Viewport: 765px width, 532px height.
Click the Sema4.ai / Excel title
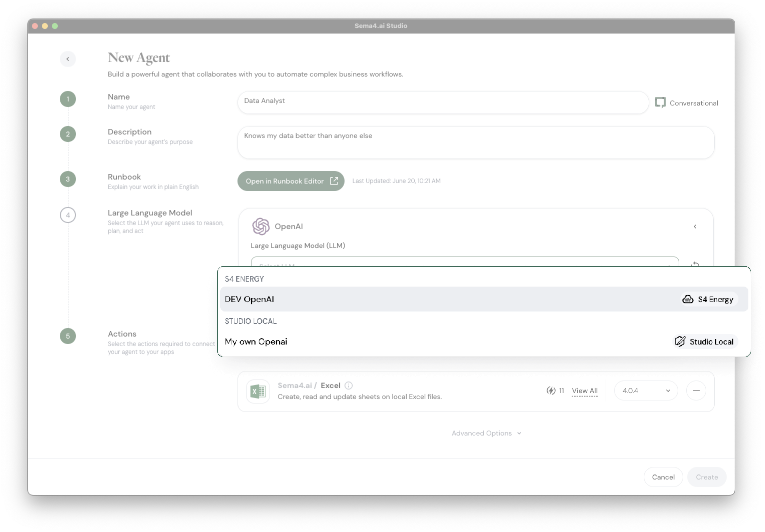coord(309,385)
